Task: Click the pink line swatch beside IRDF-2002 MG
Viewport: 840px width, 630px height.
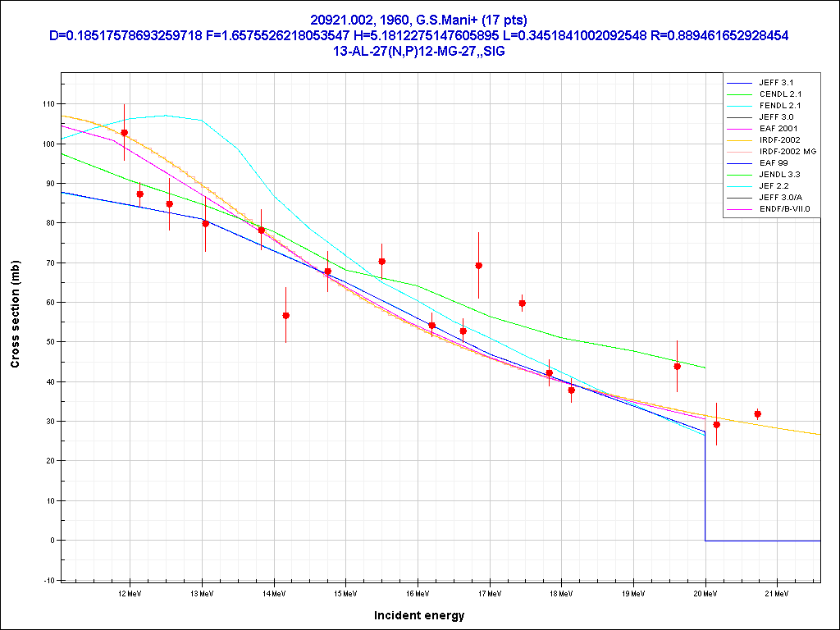Action: [740, 152]
